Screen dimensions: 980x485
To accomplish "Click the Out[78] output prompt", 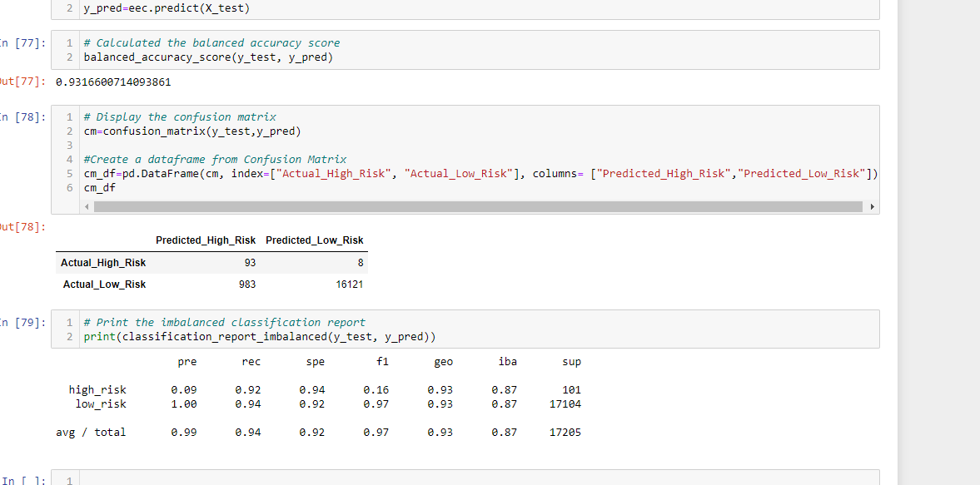I will point(23,226).
